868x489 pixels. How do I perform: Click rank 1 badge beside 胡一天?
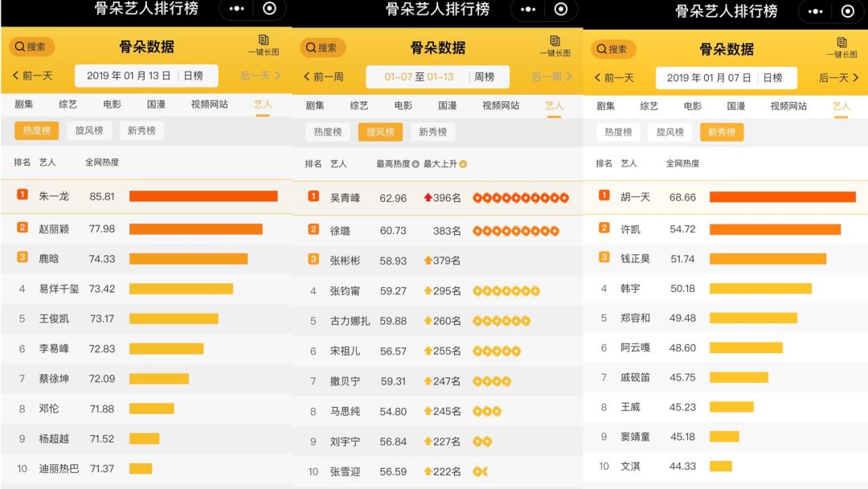tap(604, 195)
